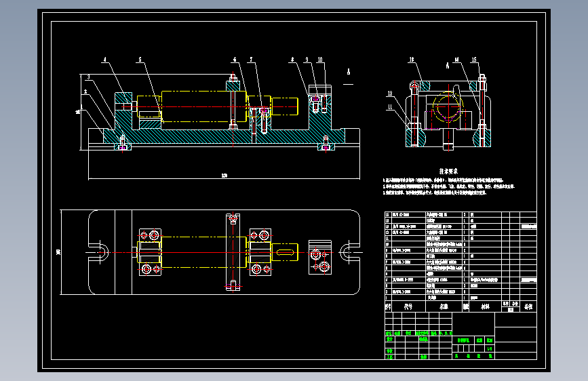Viewport: 588px width, 381px height.
Task: Click the 设计 label in title block
Action: coord(389,339)
